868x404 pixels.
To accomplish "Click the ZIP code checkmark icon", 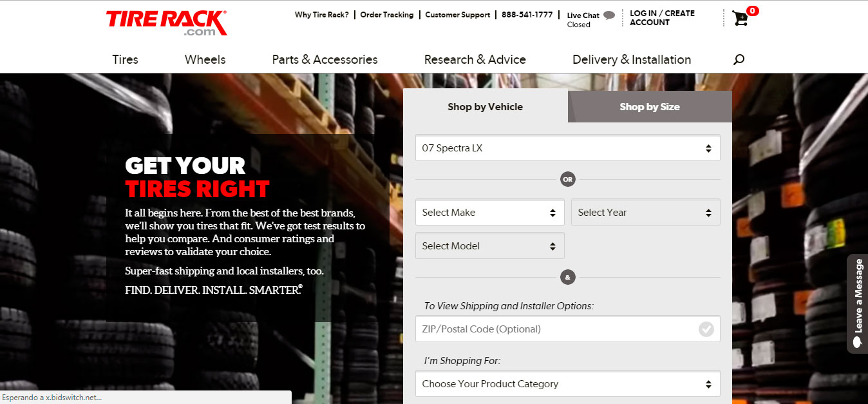I will click(706, 329).
